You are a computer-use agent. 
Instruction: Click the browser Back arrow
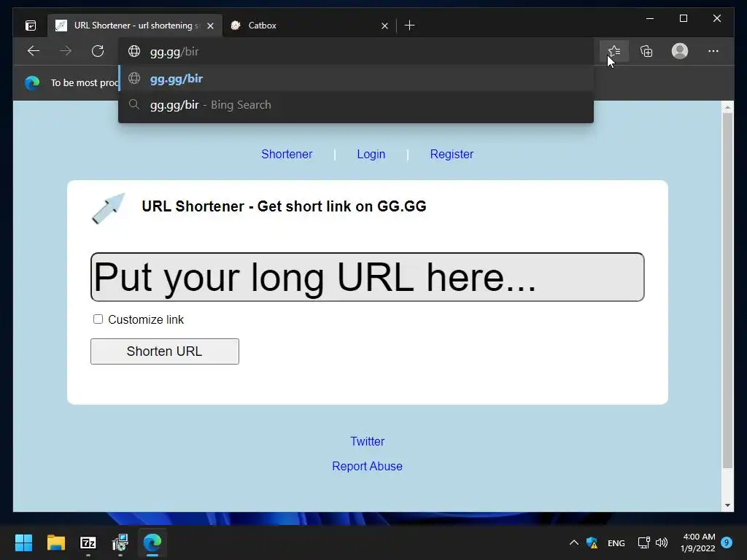pyautogui.click(x=34, y=51)
